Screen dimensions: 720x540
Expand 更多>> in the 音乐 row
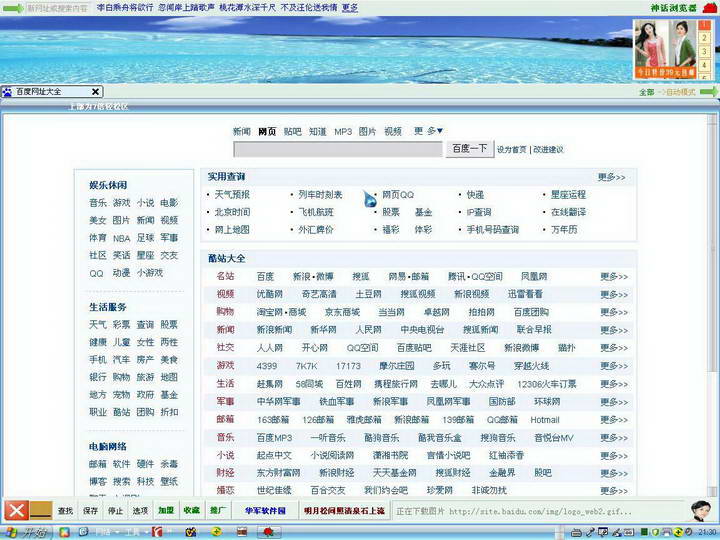click(x=614, y=438)
